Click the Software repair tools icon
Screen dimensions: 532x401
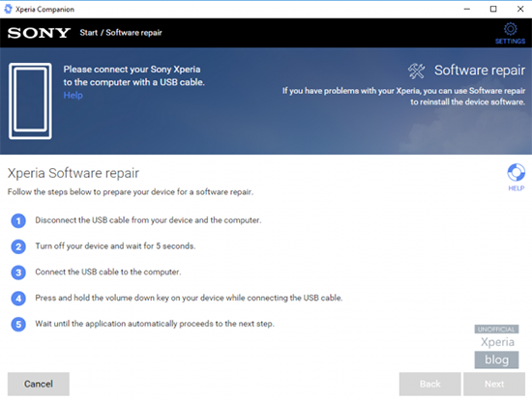point(416,71)
